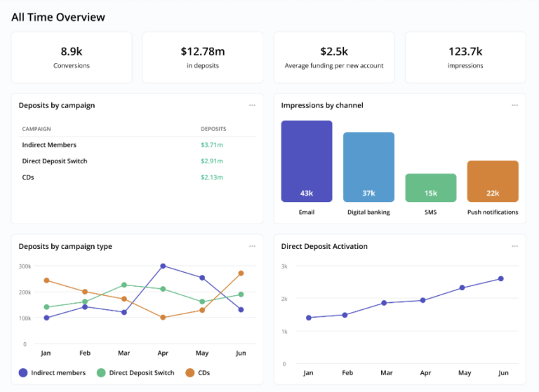Select the CDs row in campaign table
Viewport: 539px width, 392px height.
pos(28,177)
